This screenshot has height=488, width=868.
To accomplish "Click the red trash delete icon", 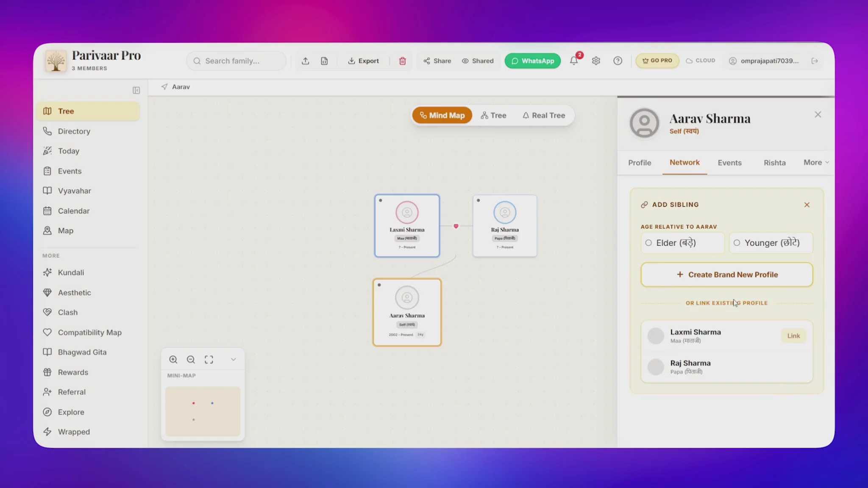I will 402,61.
